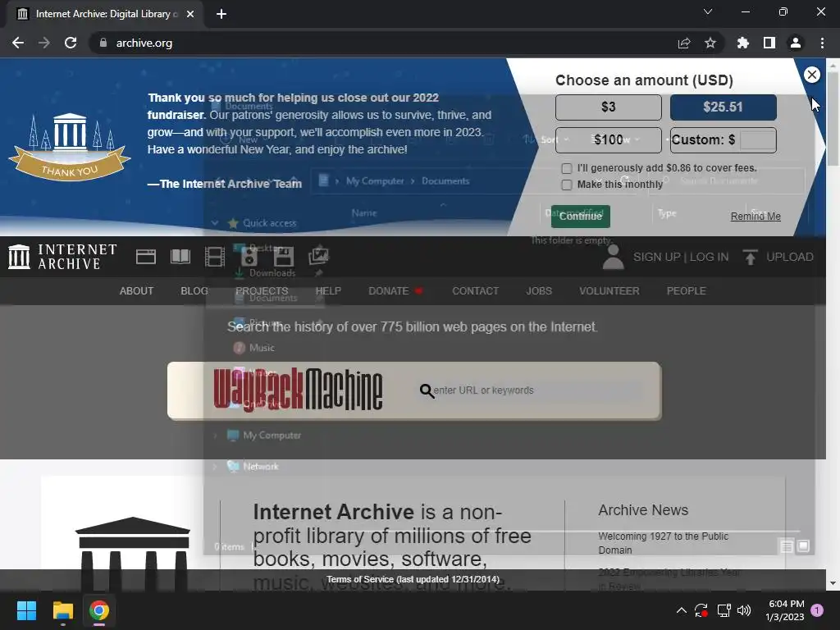This screenshot has height=630, width=840.
Task: Click the Wayback Machine logo
Action: [x=298, y=390]
